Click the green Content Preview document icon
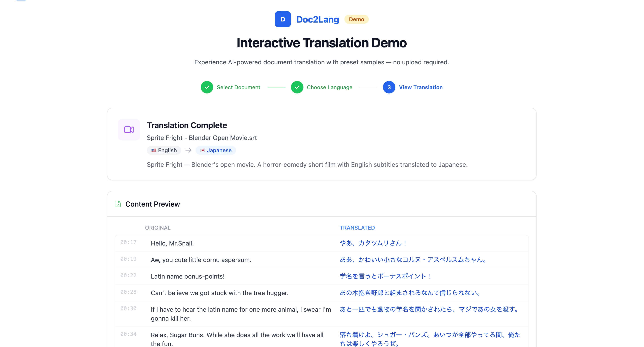This screenshot has width=644, height=347. pyautogui.click(x=118, y=204)
